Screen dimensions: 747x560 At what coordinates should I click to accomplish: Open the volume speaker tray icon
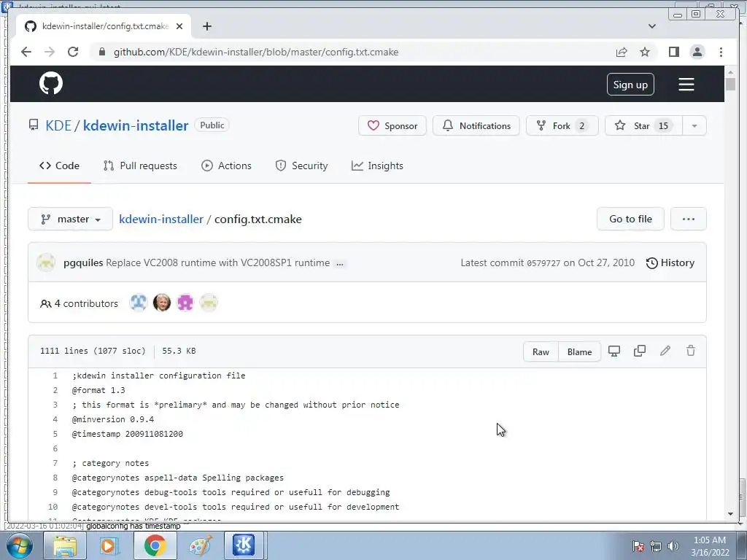[x=673, y=546]
